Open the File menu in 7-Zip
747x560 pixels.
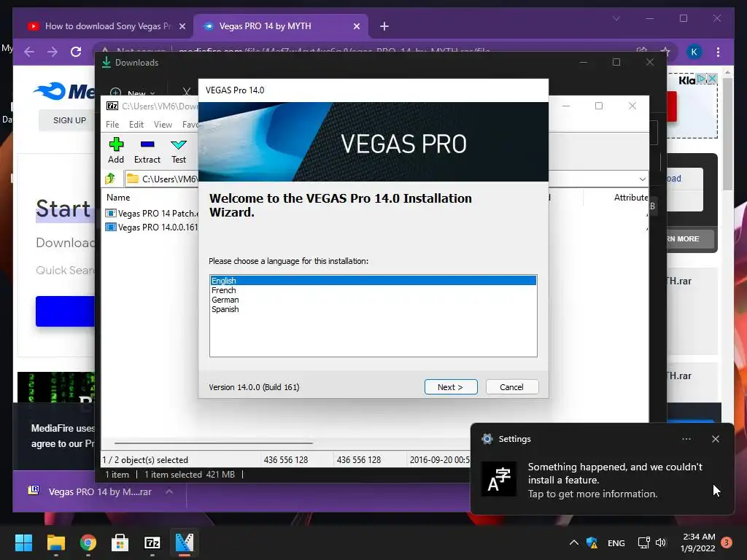(112, 124)
